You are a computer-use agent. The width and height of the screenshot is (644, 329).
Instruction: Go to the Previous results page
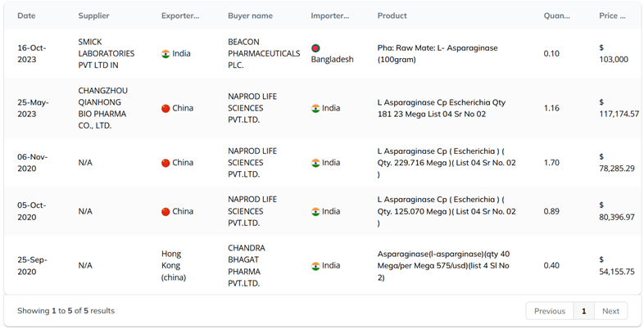(x=549, y=311)
